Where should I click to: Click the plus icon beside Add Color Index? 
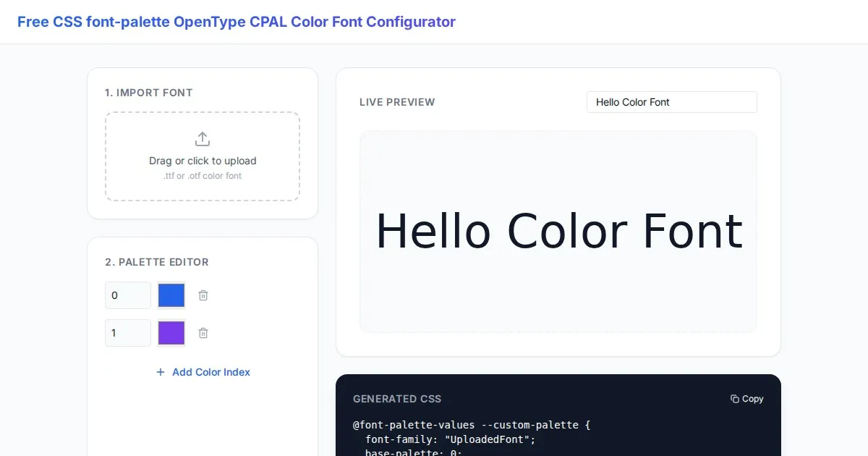coord(161,372)
